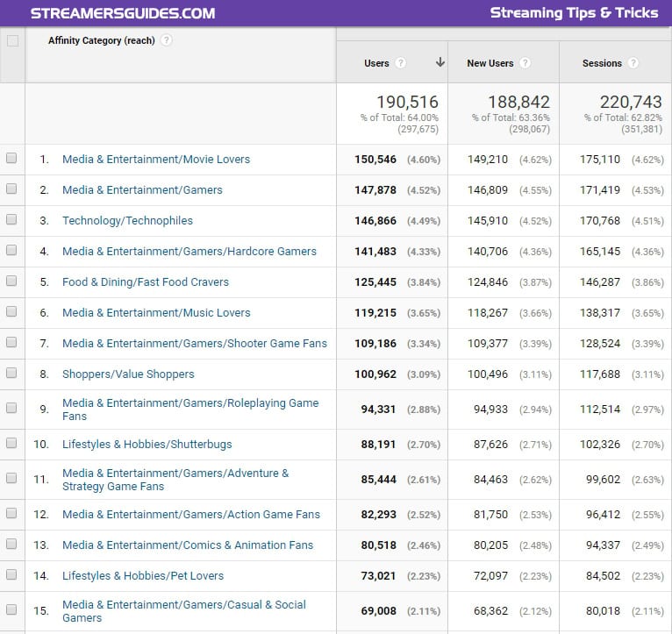The width and height of the screenshot is (672, 634).
Task: Check the Shutterbugs row checkbox
Action: point(11,443)
